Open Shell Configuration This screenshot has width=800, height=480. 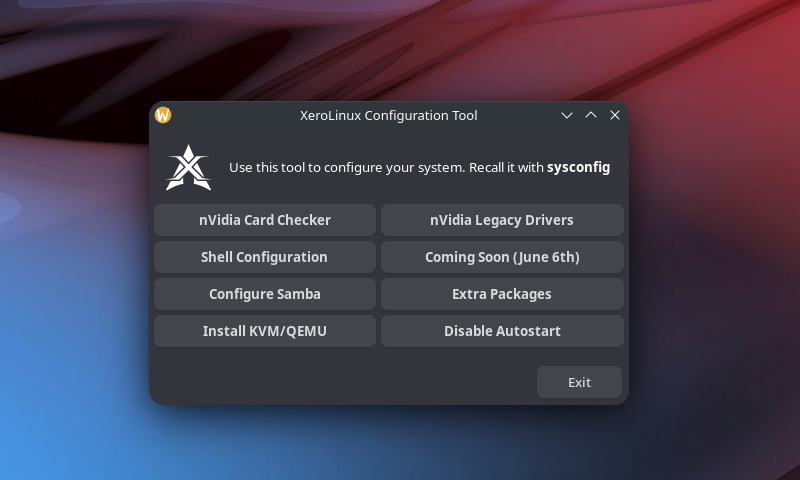[x=265, y=257]
